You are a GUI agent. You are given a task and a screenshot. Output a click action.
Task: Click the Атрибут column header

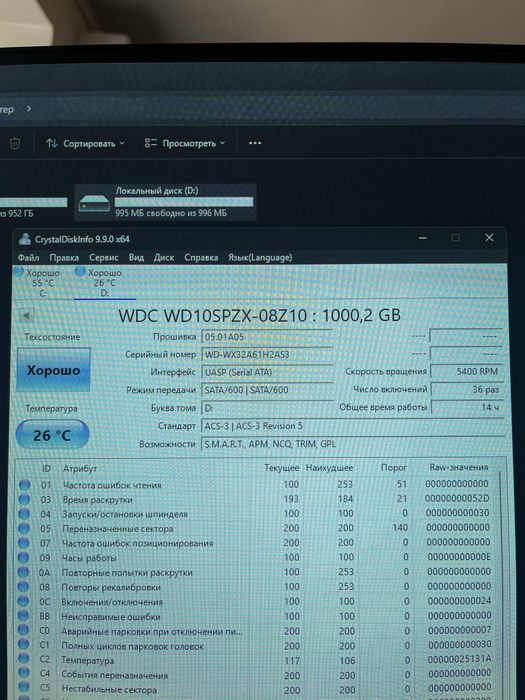[80, 469]
